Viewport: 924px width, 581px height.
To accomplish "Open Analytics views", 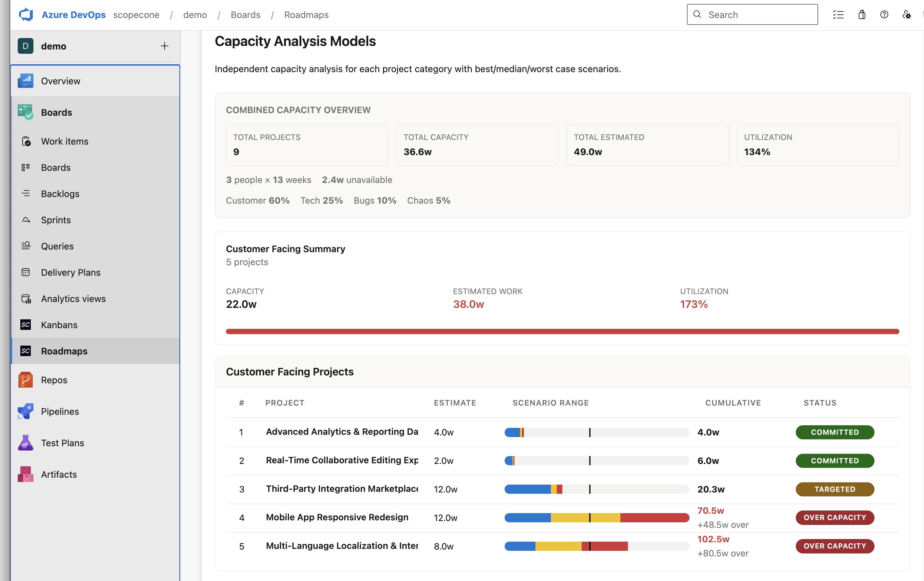I will tap(73, 298).
